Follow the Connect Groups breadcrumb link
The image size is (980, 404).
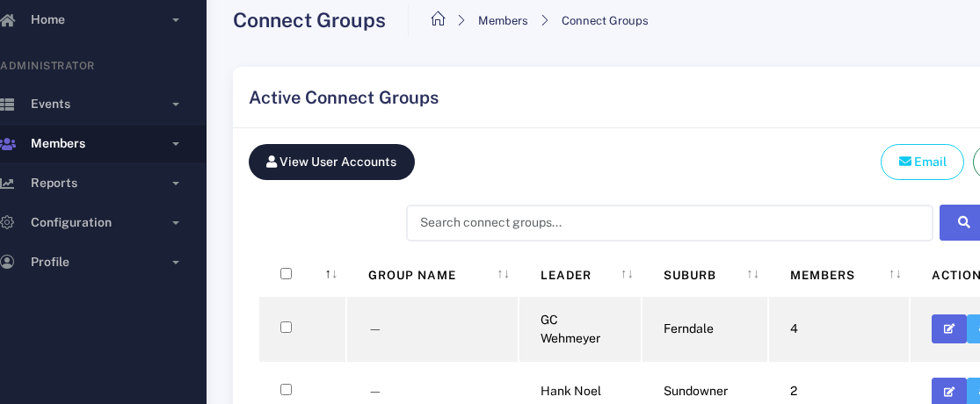[605, 20]
